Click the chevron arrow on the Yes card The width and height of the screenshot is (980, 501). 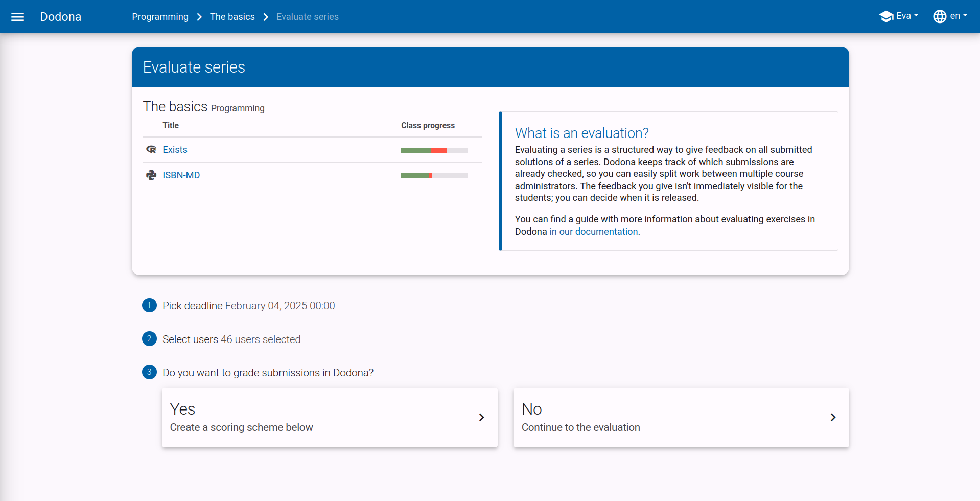coord(481,418)
